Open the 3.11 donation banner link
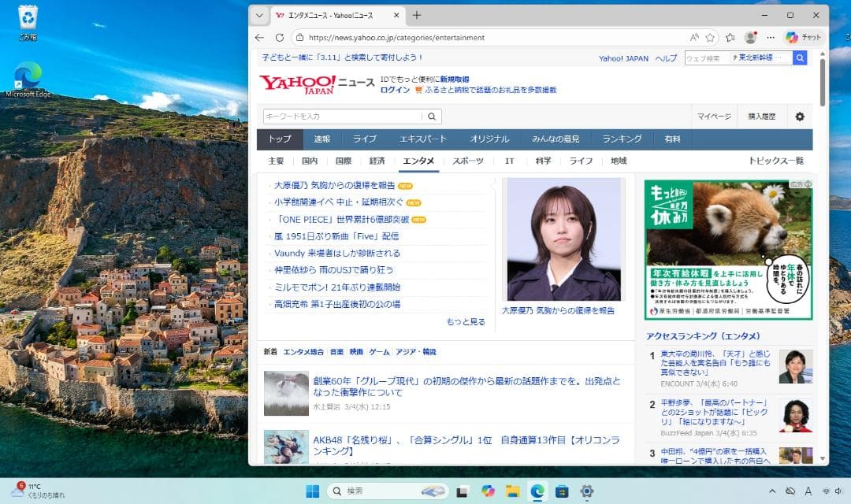851x504 pixels. tap(343, 57)
